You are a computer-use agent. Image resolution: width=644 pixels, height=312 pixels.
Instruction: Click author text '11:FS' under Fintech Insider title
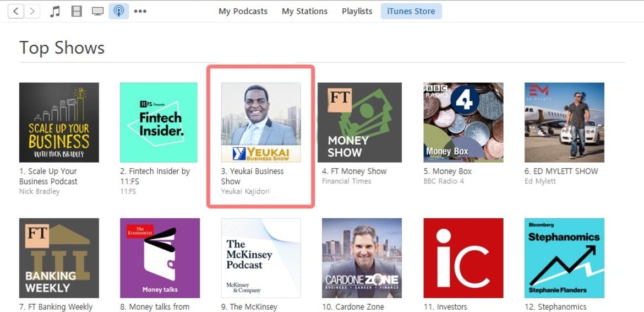click(x=128, y=192)
